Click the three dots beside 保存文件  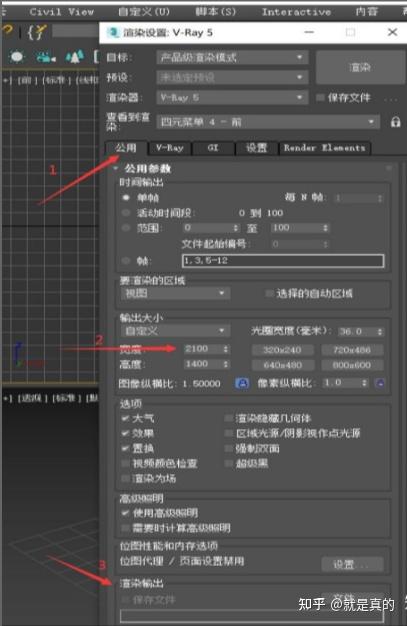point(391,99)
